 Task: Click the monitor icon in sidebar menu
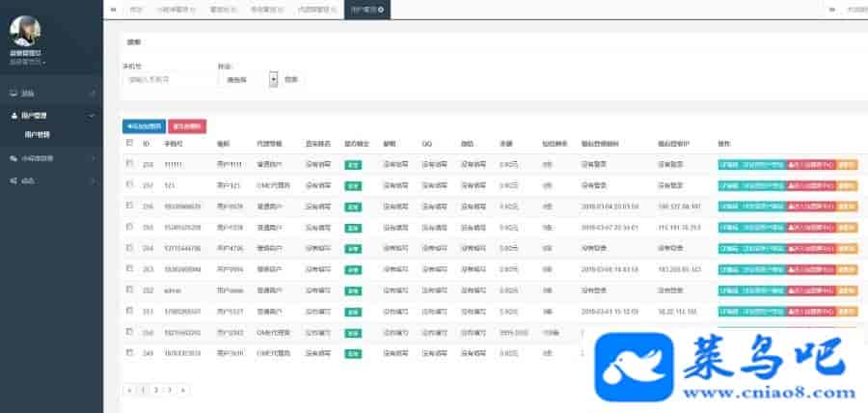(x=13, y=94)
